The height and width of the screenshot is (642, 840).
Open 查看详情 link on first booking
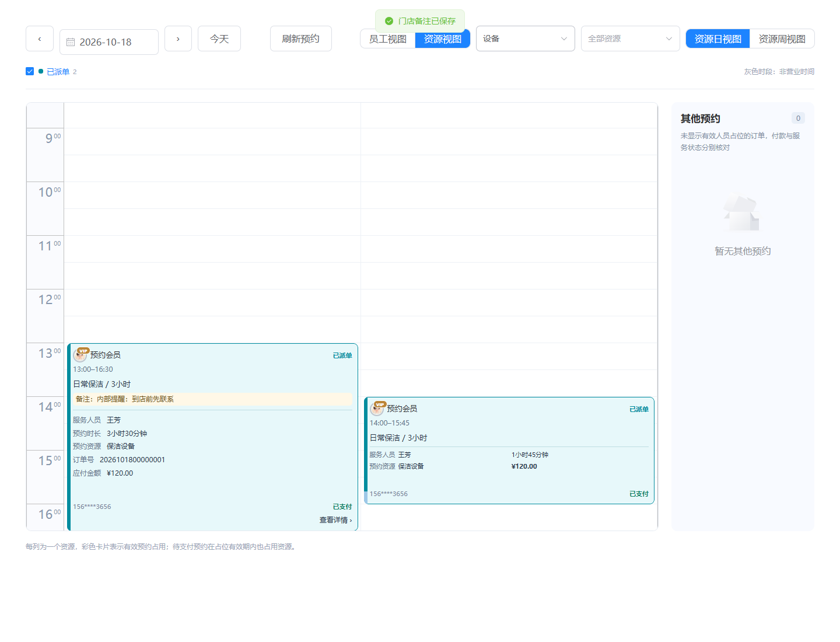coord(335,520)
